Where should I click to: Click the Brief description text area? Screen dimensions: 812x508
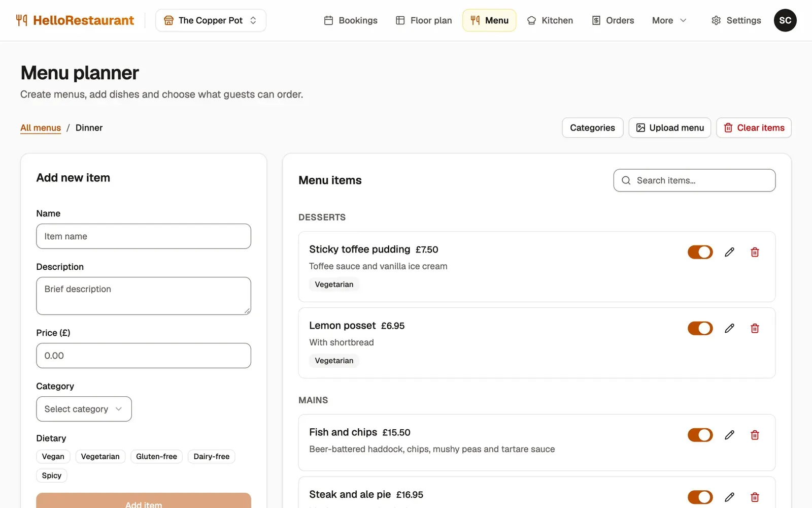pyautogui.click(x=144, y=296)
